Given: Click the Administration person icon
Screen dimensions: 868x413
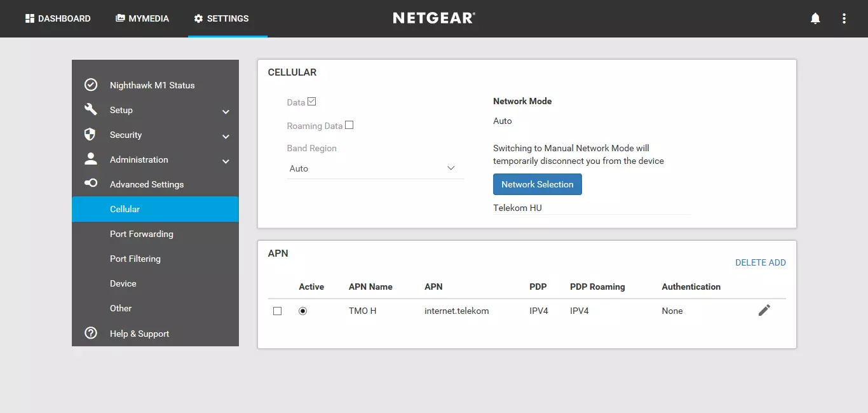Looking at the screenshot, I should tap(91, 159).
